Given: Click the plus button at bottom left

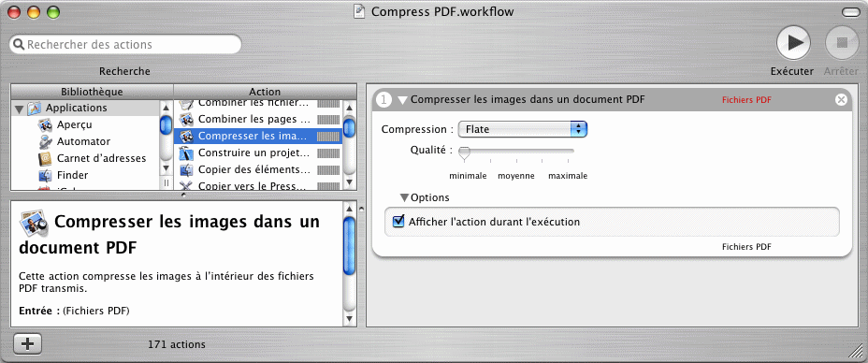Looking at the screenshot, I should click(27, 343).
